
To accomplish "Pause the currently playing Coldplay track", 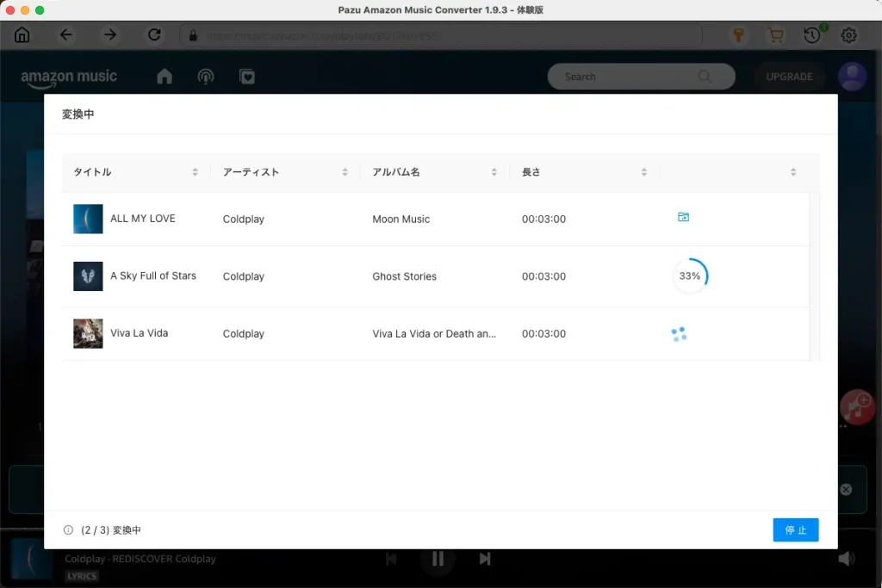I will [x=438, y=559].
